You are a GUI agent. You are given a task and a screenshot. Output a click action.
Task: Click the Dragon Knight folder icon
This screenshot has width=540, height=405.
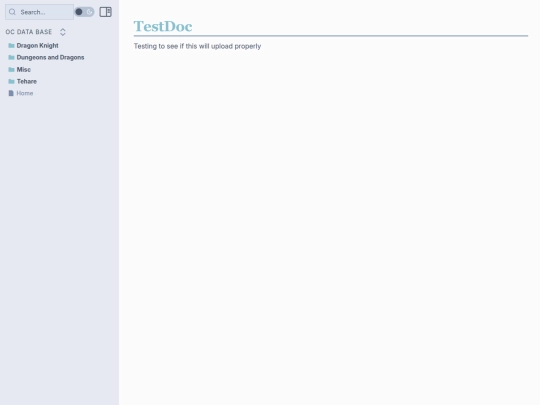click(x=11, y=45)
